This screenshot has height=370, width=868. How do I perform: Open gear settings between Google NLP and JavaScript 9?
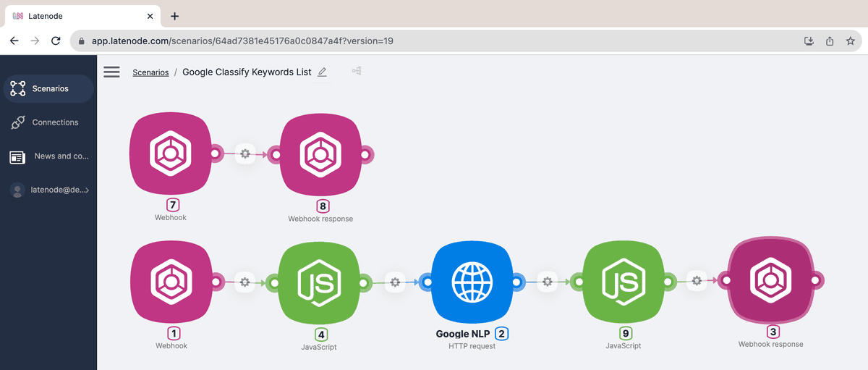pos(548,282)
